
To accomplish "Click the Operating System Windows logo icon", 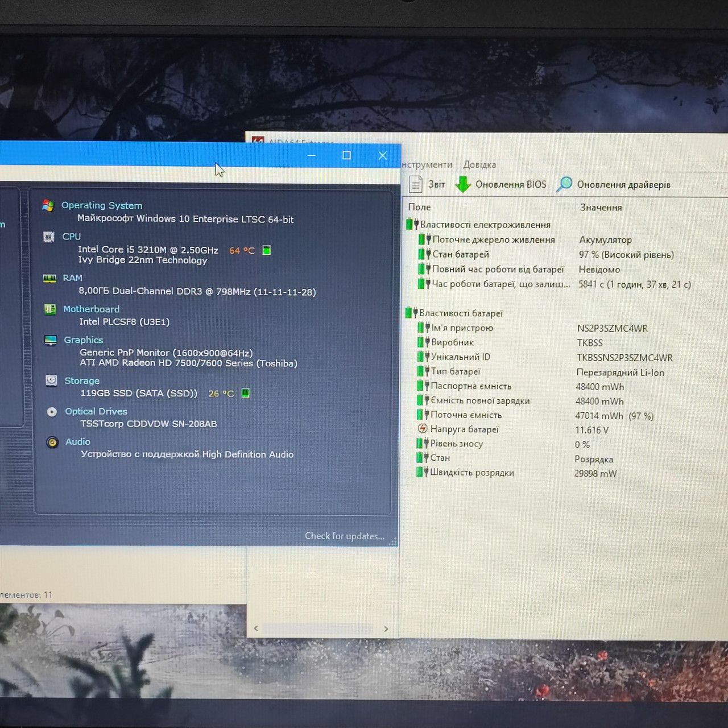I will pyautogui.click(x=48, y=205).
